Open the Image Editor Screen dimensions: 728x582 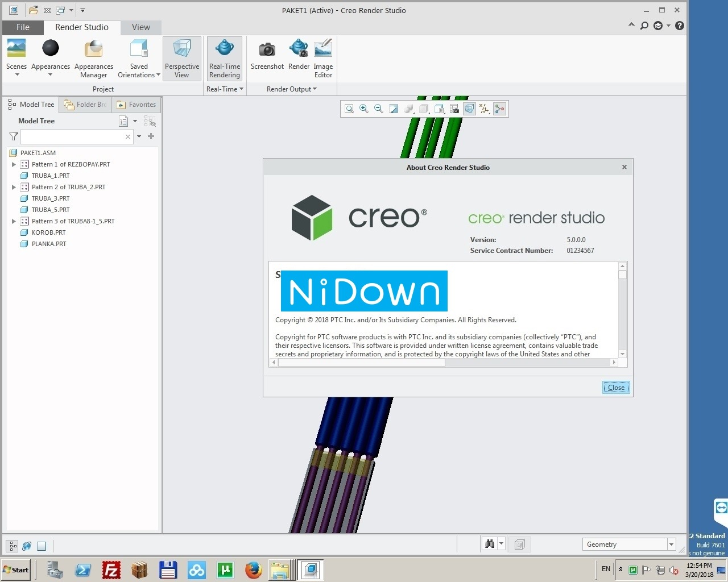[323, 59]
